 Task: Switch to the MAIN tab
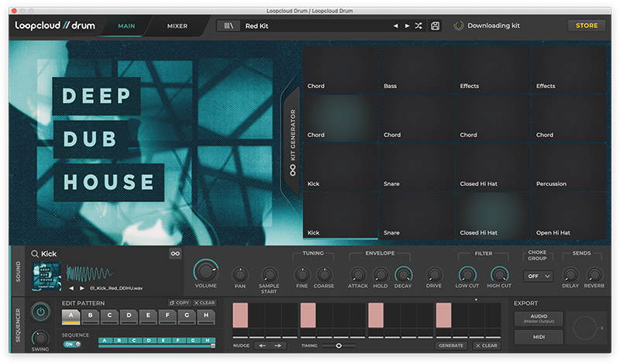(126, 26)
